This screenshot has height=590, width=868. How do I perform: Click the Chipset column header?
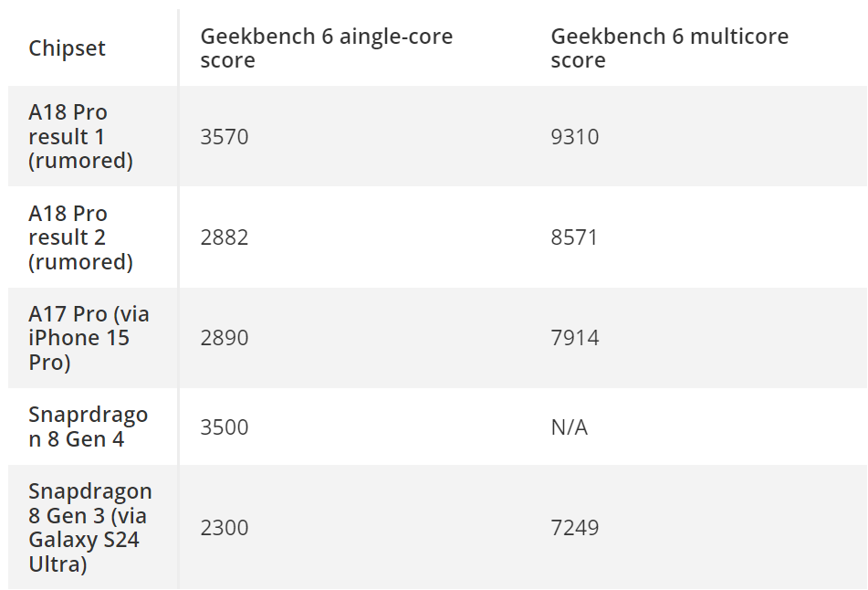[67, 48]
